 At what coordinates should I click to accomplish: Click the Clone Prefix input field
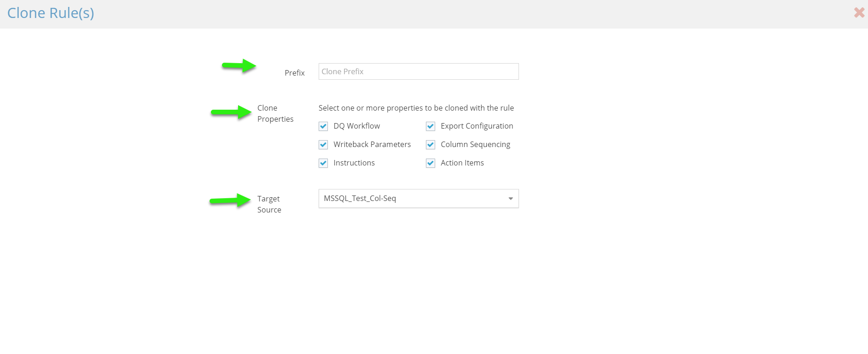click(419, 71)
